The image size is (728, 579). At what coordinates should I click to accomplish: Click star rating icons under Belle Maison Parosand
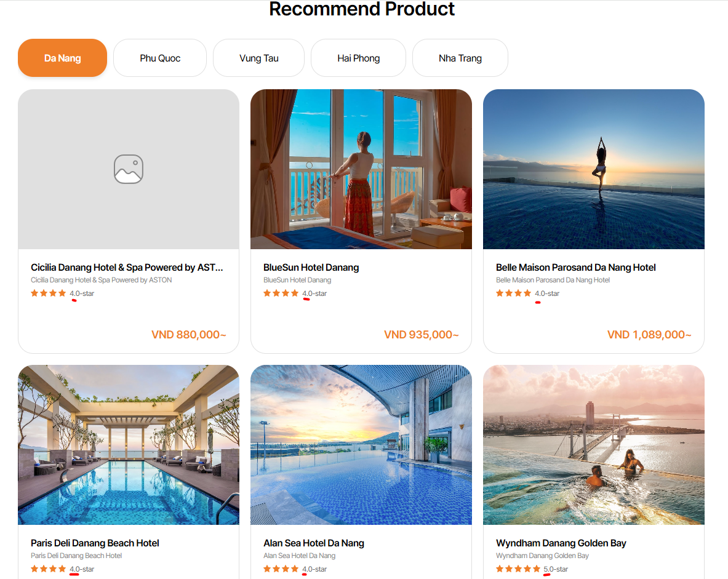513,293
